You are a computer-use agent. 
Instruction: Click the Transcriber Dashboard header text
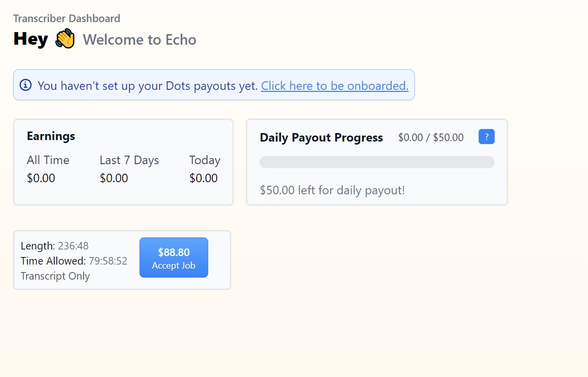click(67, 19)
